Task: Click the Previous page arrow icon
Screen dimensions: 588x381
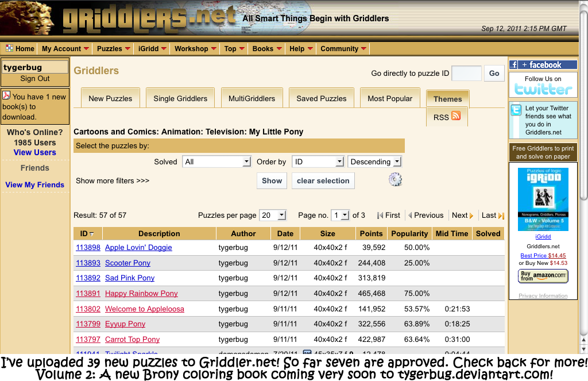Action: click(x=410, y=215)
